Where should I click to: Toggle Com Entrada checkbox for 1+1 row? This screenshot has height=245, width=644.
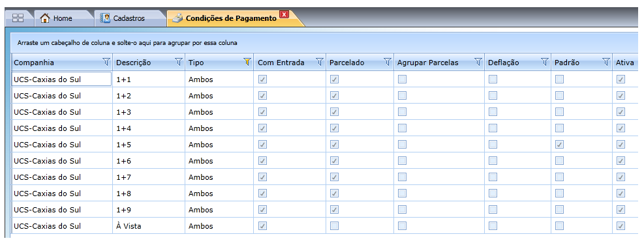[262, 79]
